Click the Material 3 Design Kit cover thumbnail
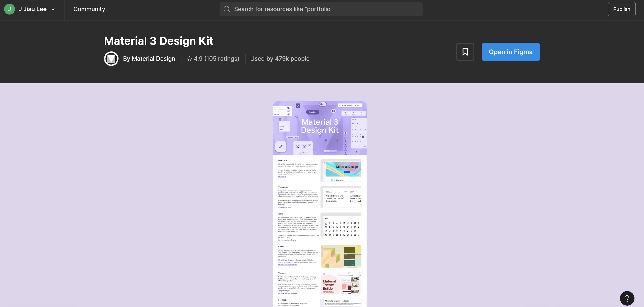 click(320, 128)
